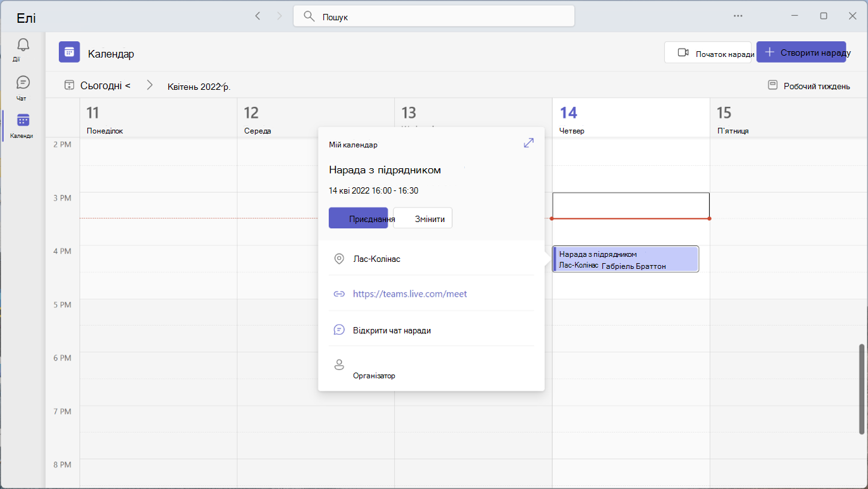The image size is (868, 489).
Task: Start an instant meeting via Початок наради
Action: pos(708,52)
